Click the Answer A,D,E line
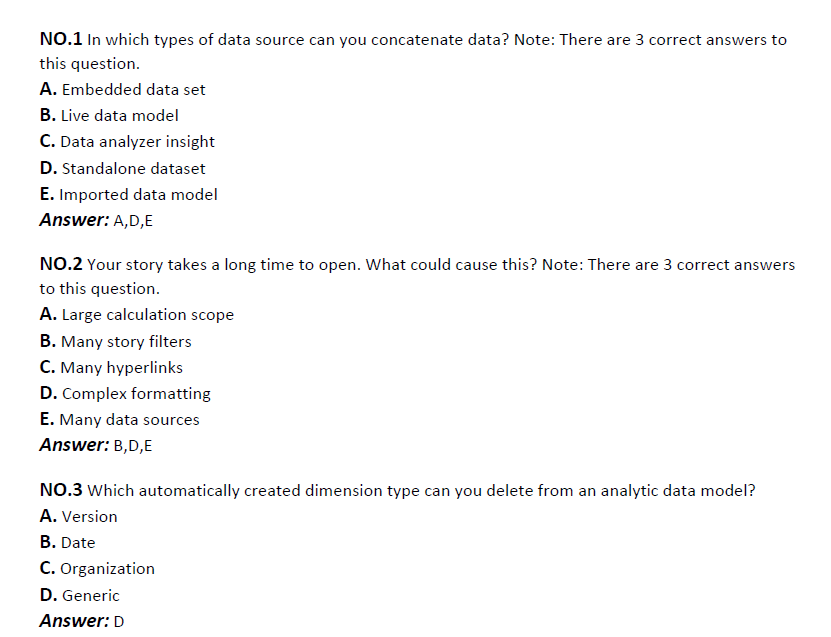This screenshot has width=831, height=637. [96, 220]
